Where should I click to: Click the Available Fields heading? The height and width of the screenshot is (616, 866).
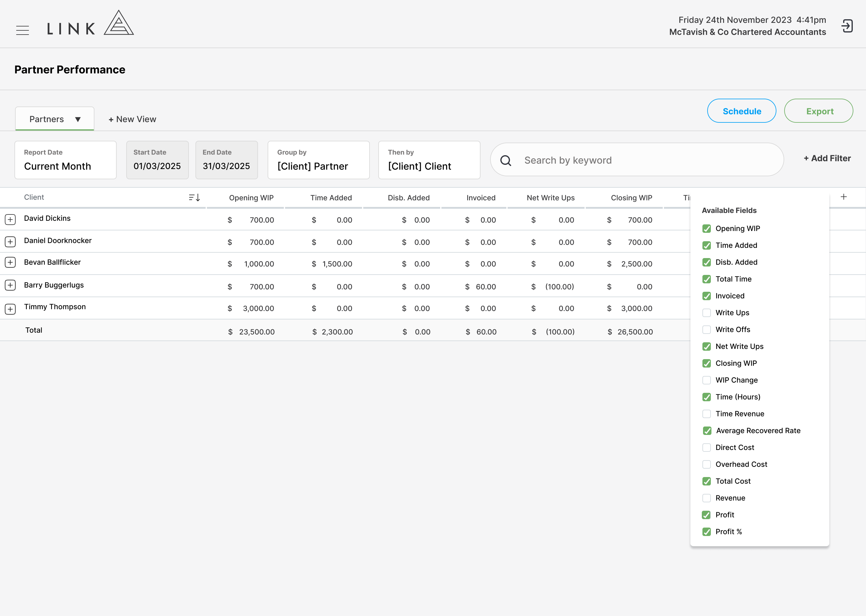tap(729, 211)
